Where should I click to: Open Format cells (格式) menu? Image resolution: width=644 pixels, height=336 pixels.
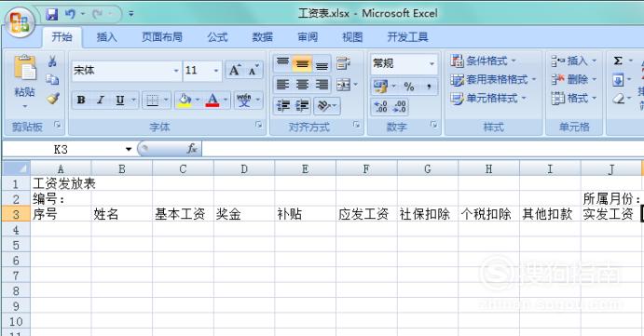tap(573, 98)
